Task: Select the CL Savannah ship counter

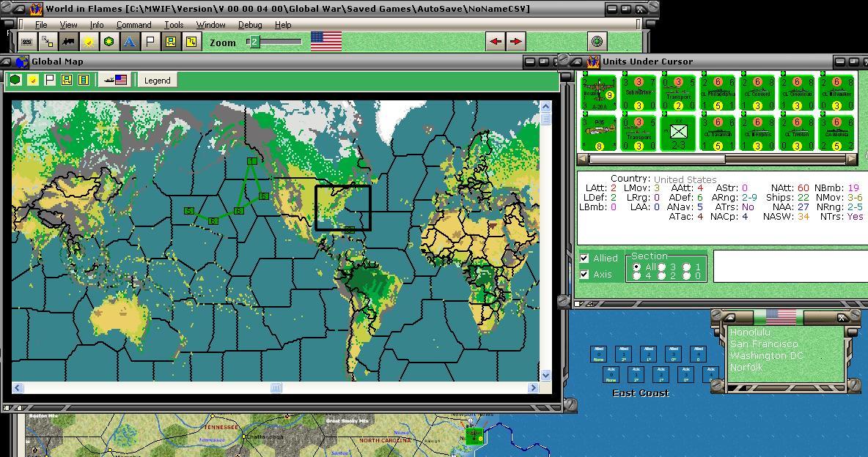Action: (718, 133)
